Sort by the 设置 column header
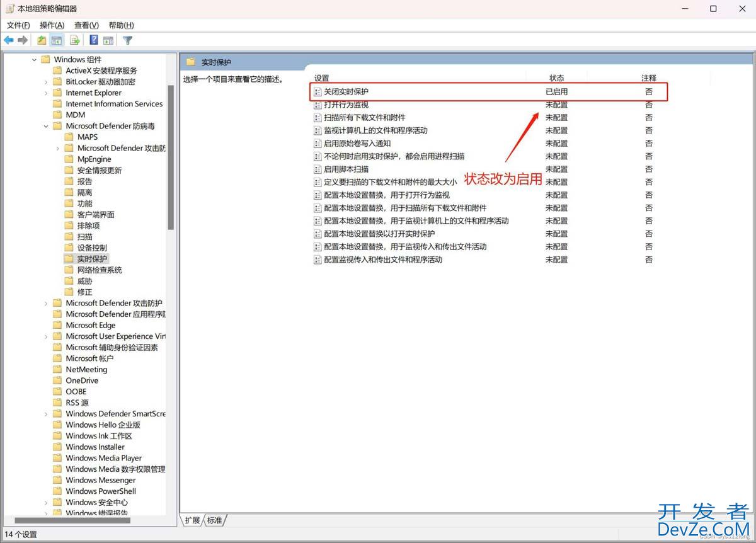The height and width of the screenshot is (543, 756). (322, 78)
